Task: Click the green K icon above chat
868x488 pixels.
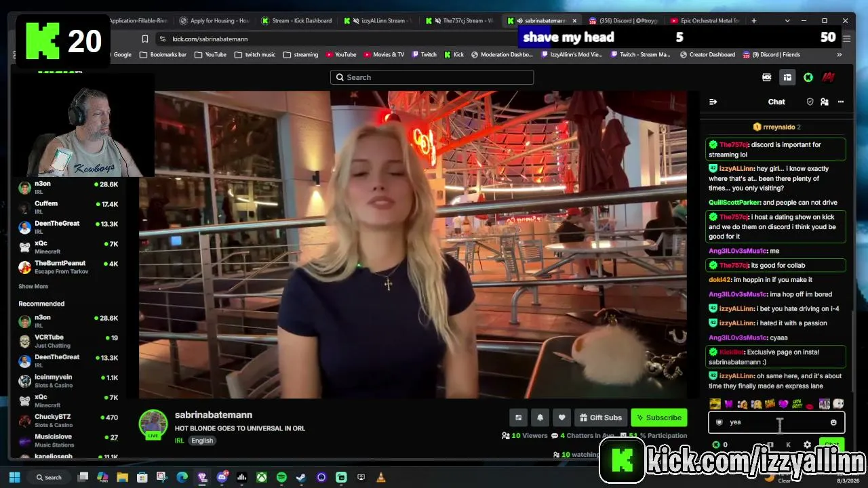Action: tap(808, 77)
